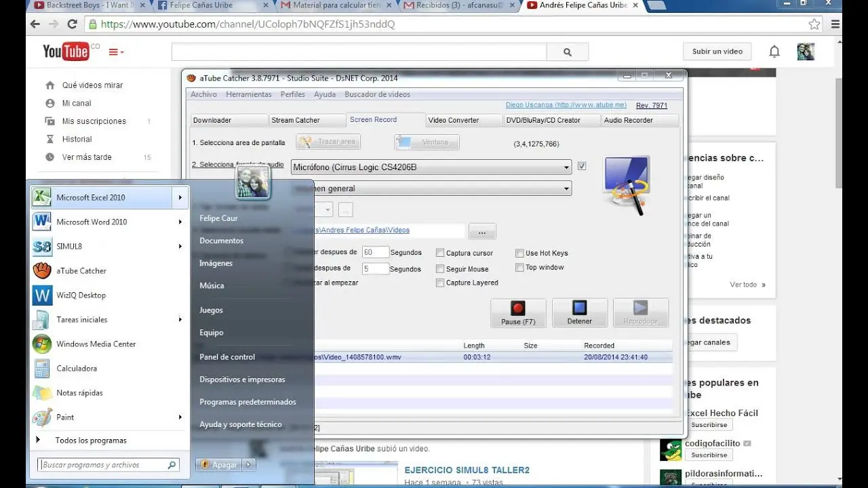Expand the Micrófono audio source dropdown

567,167
